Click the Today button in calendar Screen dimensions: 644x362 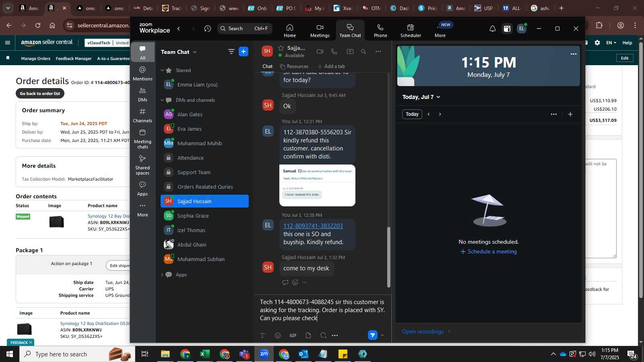(x=412, y=114)
